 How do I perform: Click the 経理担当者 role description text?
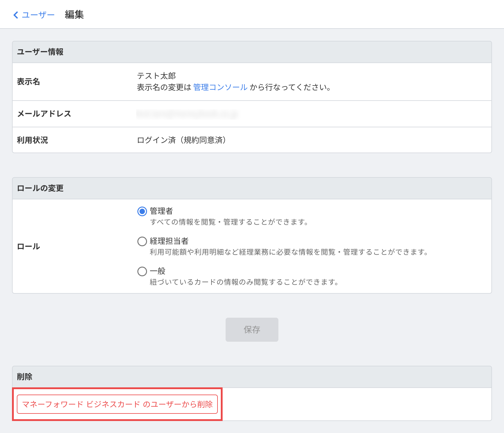point(289,252)
